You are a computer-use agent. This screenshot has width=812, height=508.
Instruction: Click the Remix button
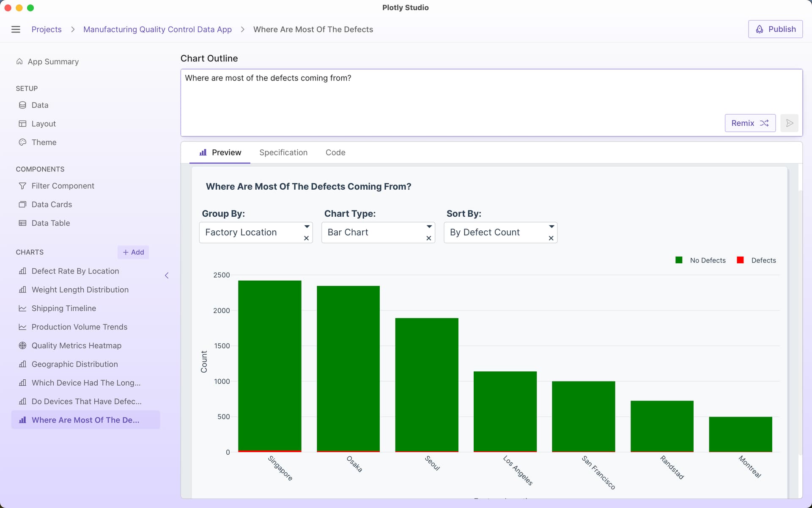coord(750,123)
